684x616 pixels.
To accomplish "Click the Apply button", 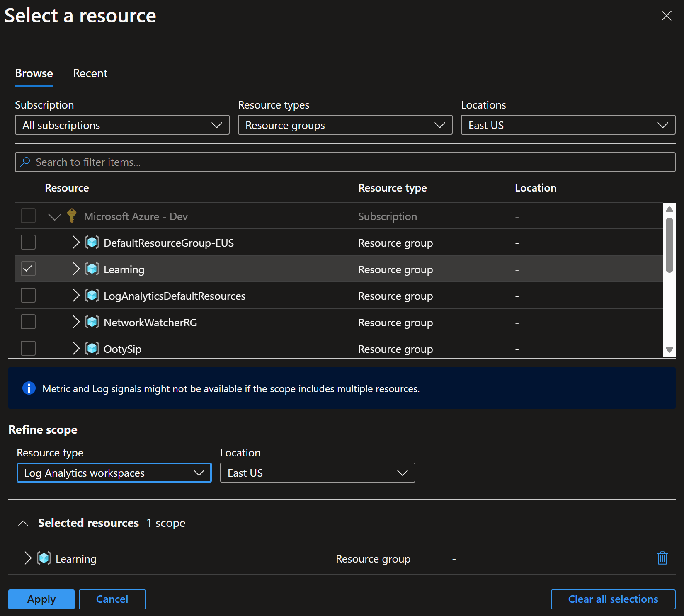I will coord(41,599).
